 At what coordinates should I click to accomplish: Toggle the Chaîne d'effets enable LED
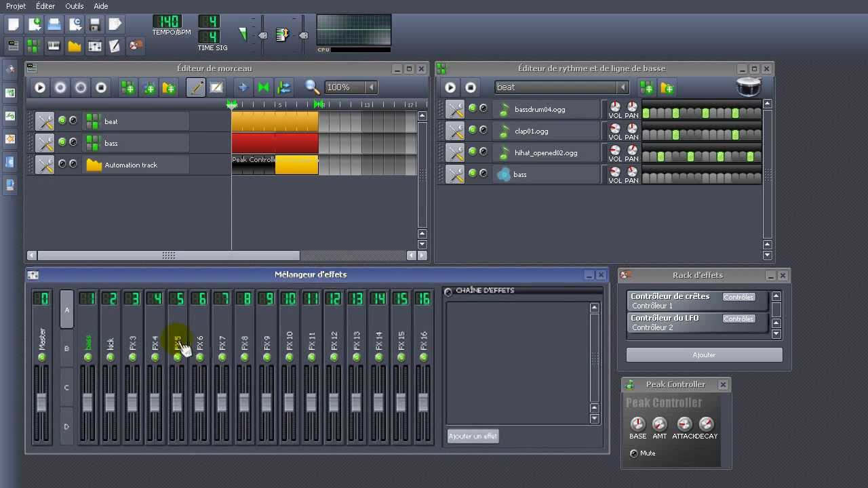tap(448, 291)
